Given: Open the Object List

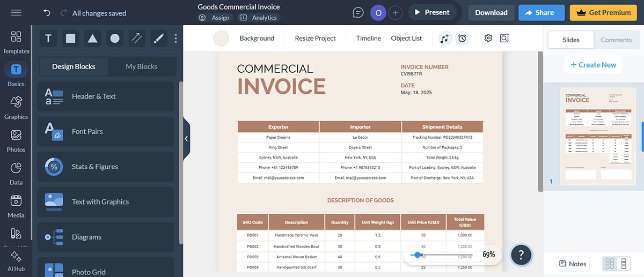Looking at the screenshot, I should point(406,38).
